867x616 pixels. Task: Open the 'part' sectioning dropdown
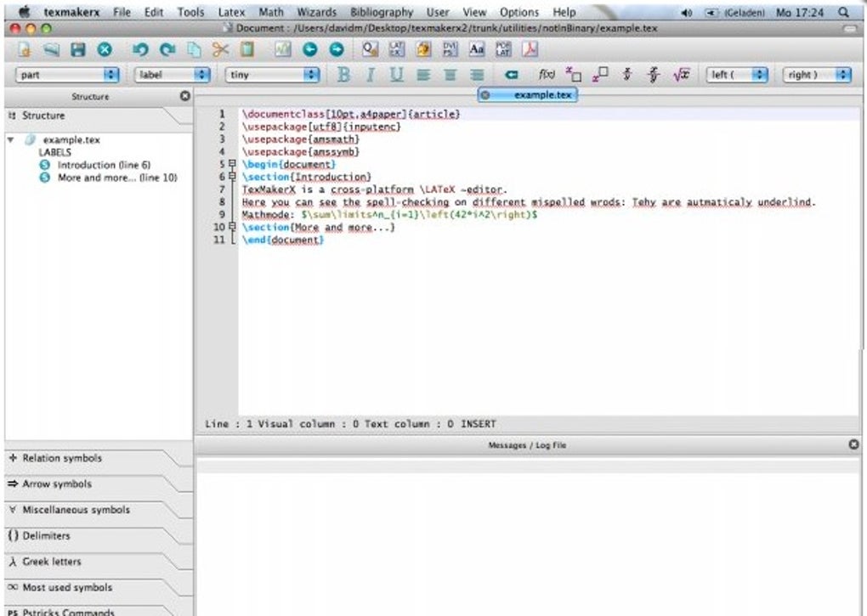click(68, 75)
